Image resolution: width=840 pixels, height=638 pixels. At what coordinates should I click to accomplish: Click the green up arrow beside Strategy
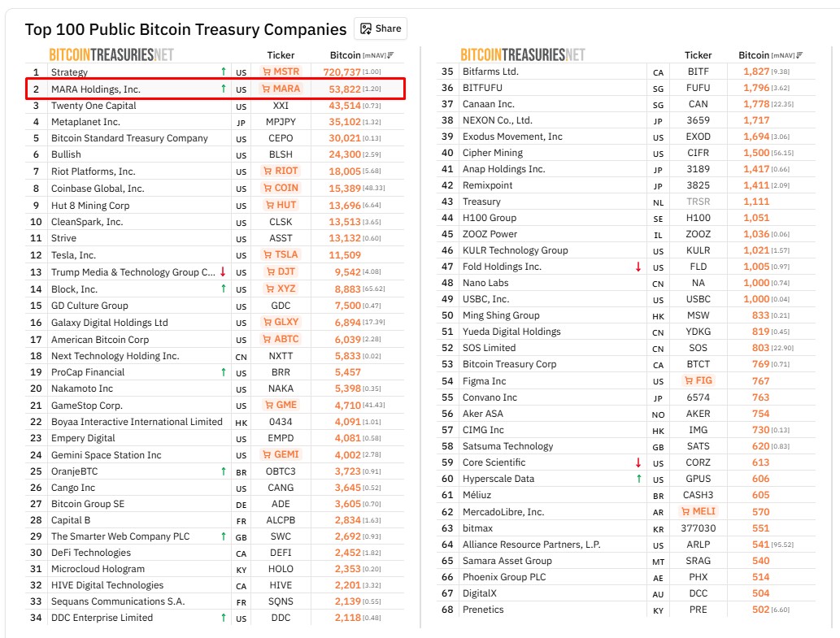[x=223, y=72]
